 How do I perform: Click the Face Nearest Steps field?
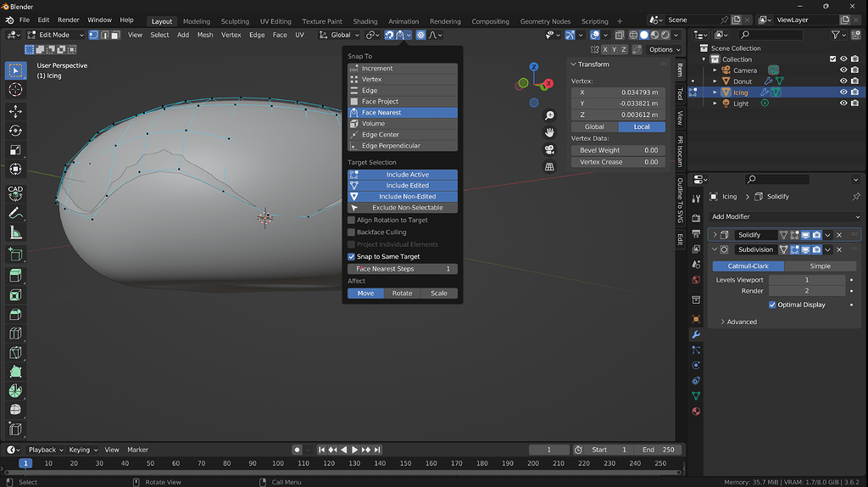[403, 269]
